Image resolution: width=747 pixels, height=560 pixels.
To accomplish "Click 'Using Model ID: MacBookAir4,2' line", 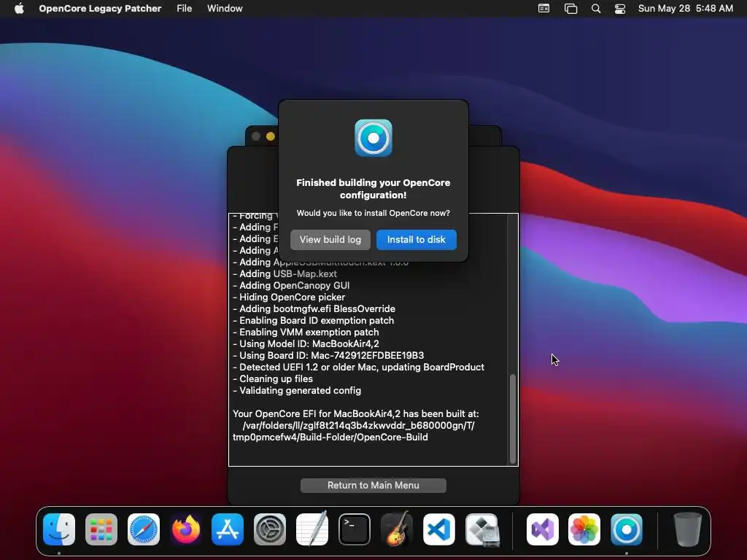I will [x=306, y=344].
